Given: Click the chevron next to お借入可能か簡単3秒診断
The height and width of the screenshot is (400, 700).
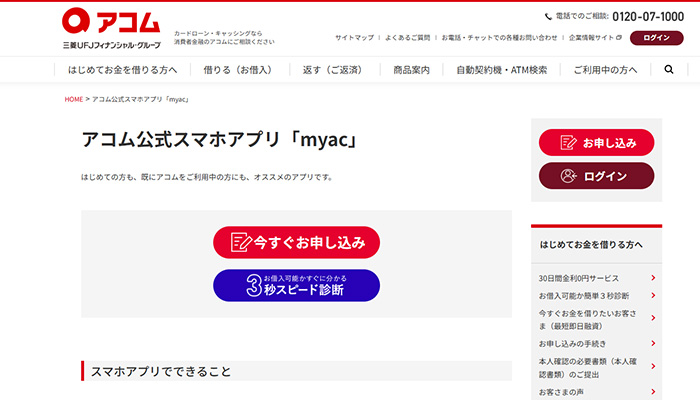Looking at the screenshot, I should [653, 296].
